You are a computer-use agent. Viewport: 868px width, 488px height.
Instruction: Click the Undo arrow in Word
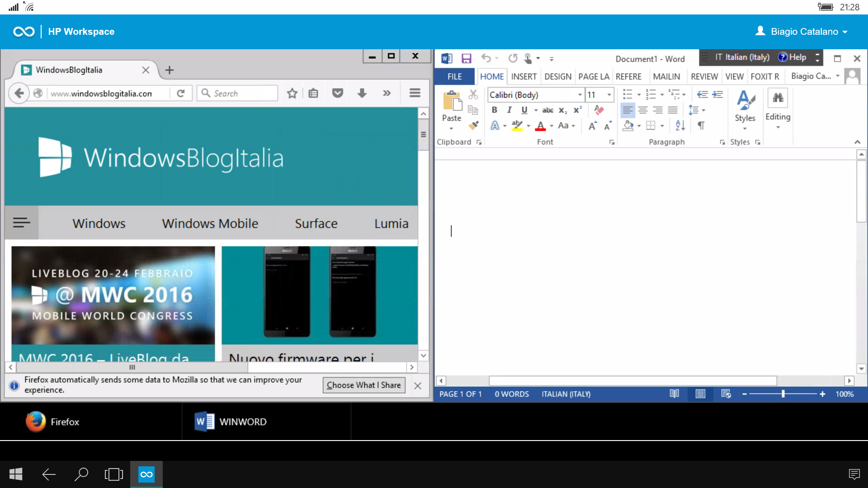(486, 58)
